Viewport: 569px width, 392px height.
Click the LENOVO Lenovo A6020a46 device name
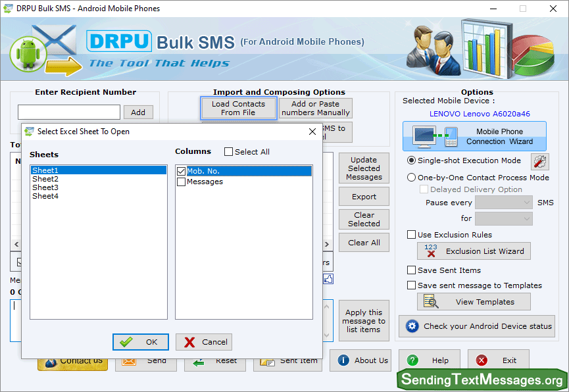coord(480,114)
